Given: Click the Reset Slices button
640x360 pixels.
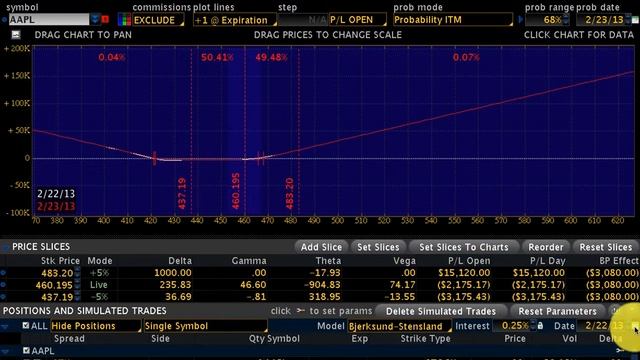Looking at the screenshot, I should point(606,247).
